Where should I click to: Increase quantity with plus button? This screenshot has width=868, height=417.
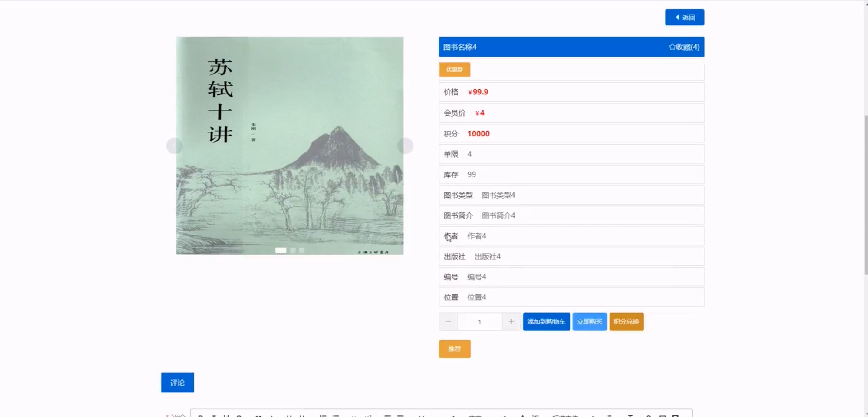(x=511, y=322)
